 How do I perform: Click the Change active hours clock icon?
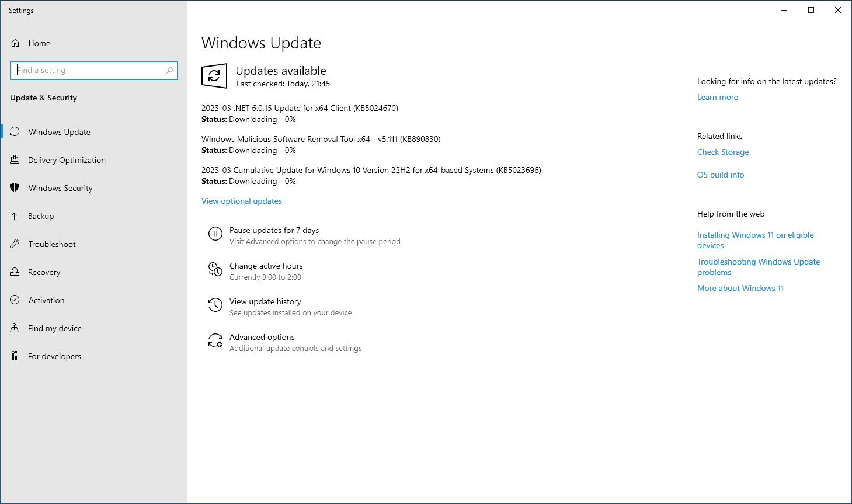pyautogui.click(x=215, y=270)
